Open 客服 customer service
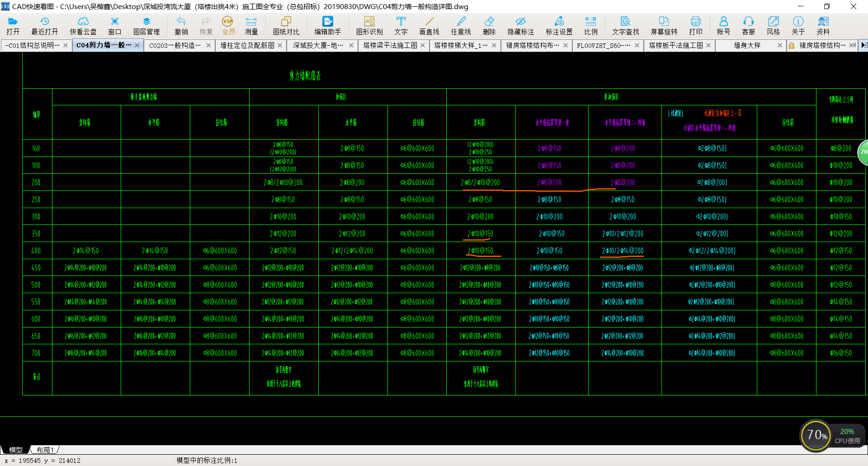The width and height of the screenshot is (868, 466). (749, 26)
